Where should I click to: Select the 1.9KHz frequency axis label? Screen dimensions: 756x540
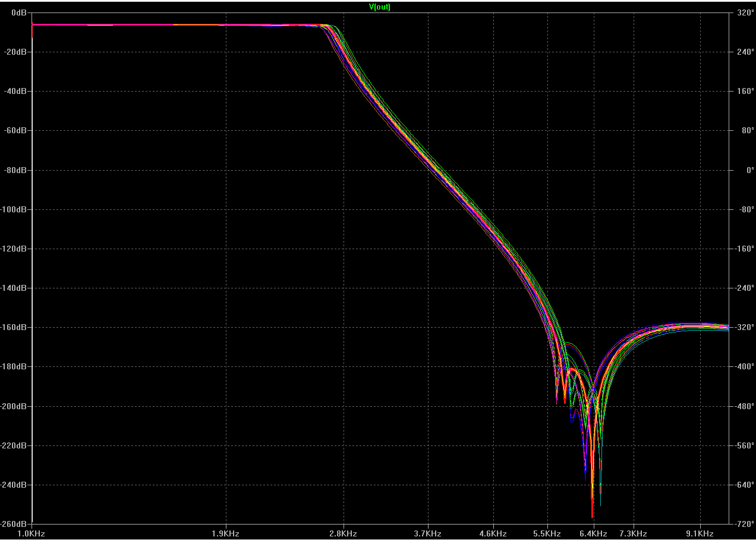pyautogui.click(x=226, y=533)
